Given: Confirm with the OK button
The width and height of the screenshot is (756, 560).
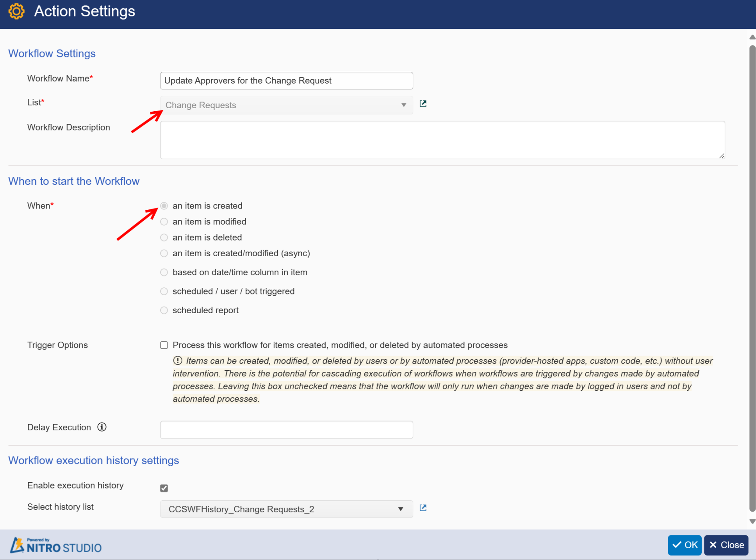Looking at the screenshot, I should click(x=685, y=545).
